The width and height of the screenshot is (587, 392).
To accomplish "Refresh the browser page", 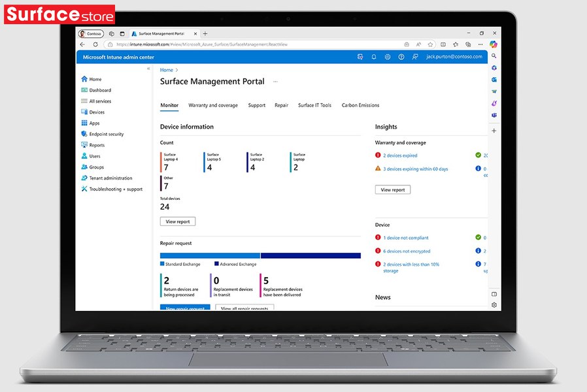I will click(x=95, y=44).
